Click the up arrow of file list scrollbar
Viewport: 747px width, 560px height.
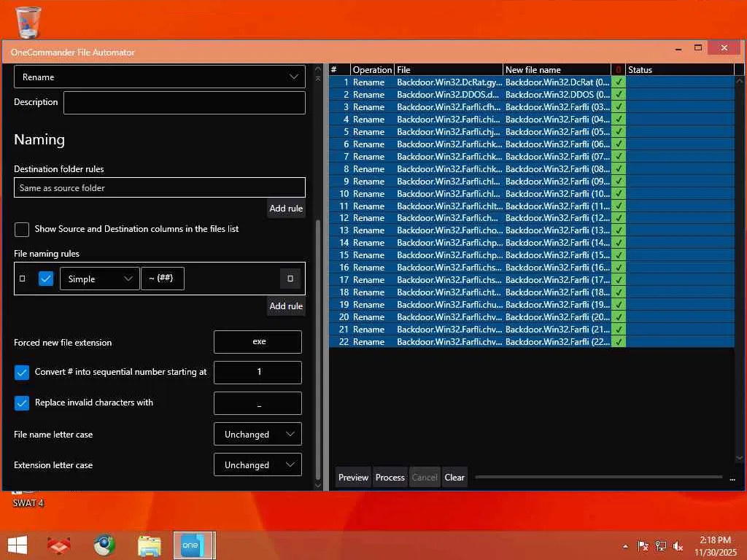coord(740,82)
